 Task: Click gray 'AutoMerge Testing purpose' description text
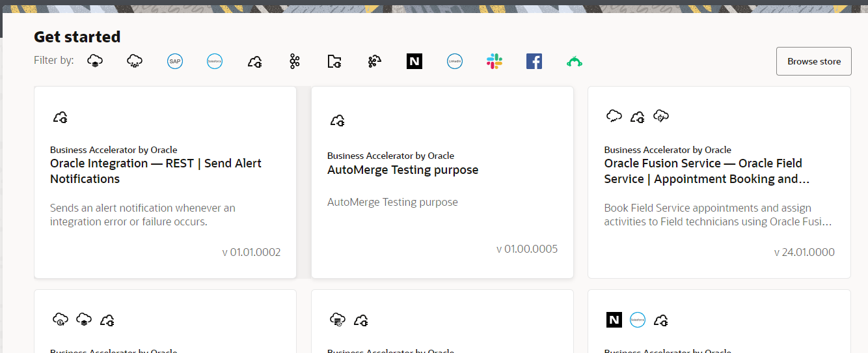pyautogui.click(x=392, y=202)
